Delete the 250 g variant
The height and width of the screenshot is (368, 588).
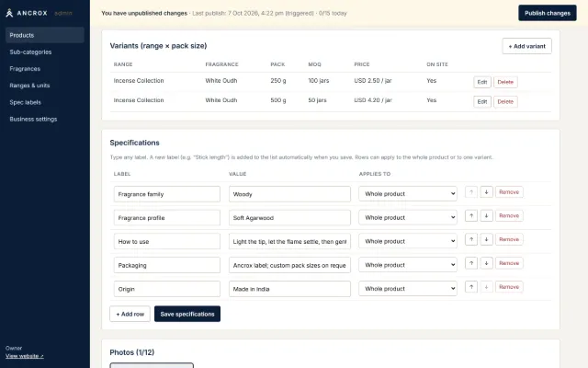tap(505, 82)
